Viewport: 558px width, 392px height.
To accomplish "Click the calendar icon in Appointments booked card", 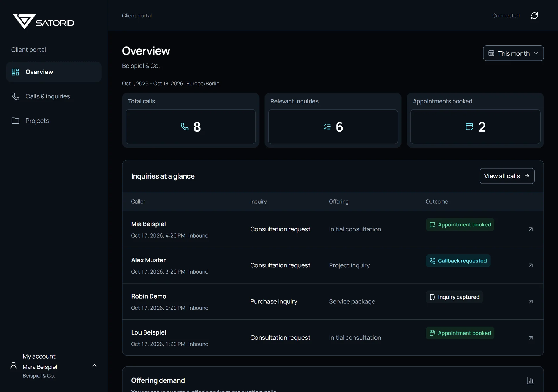I will tap(469, 127).
